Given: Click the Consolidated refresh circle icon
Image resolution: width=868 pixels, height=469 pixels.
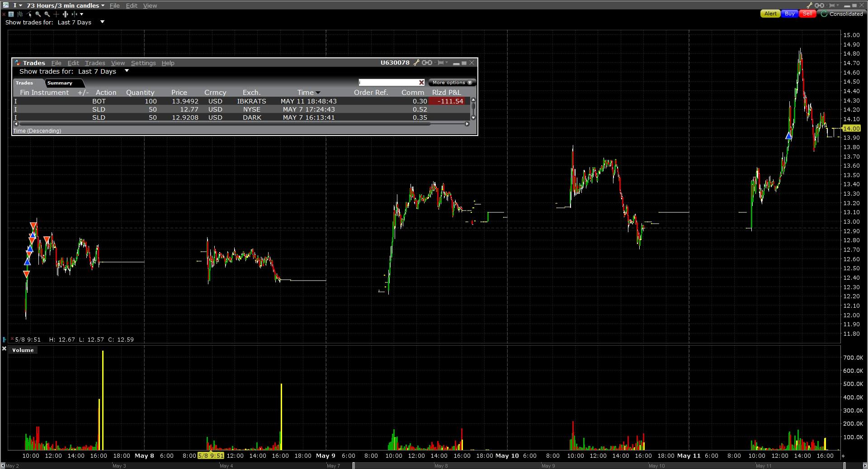Looking at the screenshot, I should pyautogui.click(x=824, y=14).
